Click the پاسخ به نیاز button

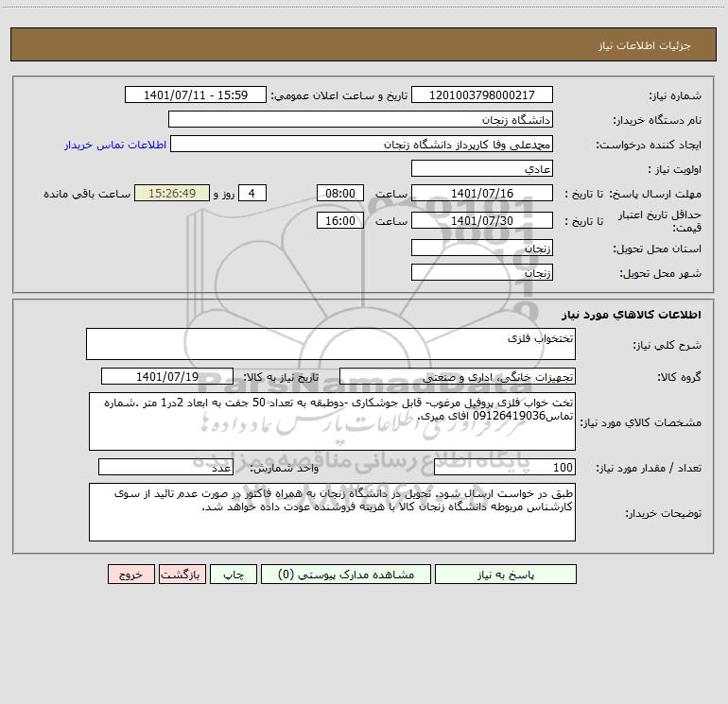(x=505, y=575)
